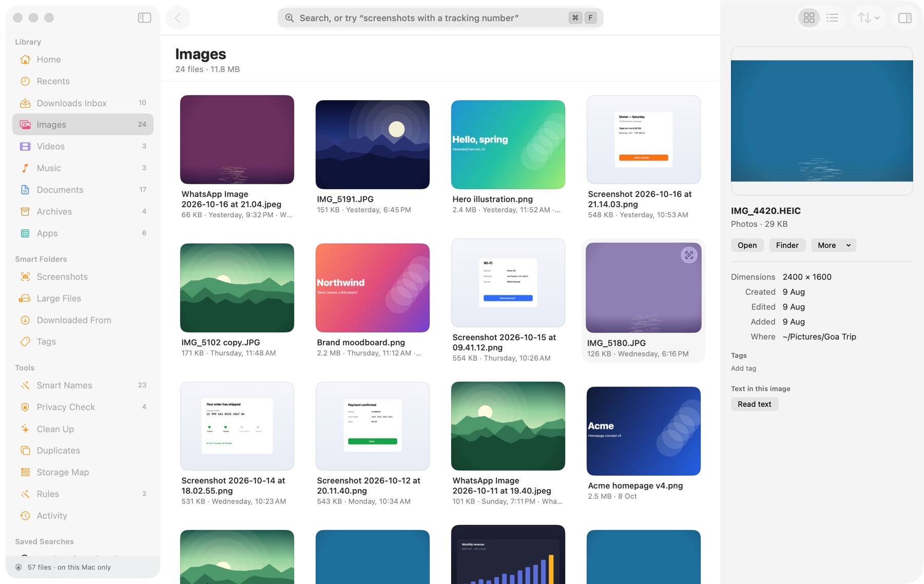
Task: Switch to list view
Action: [x=833, y=18]
